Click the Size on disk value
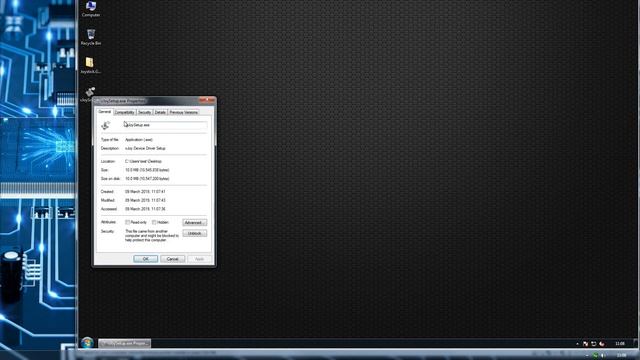 pos(147,179)
